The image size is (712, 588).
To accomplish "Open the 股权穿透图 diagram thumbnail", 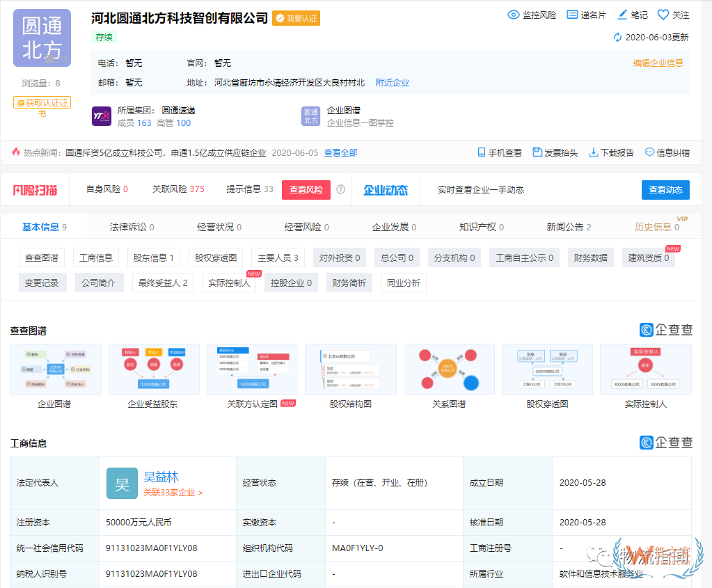I will [x=547, y=369].
